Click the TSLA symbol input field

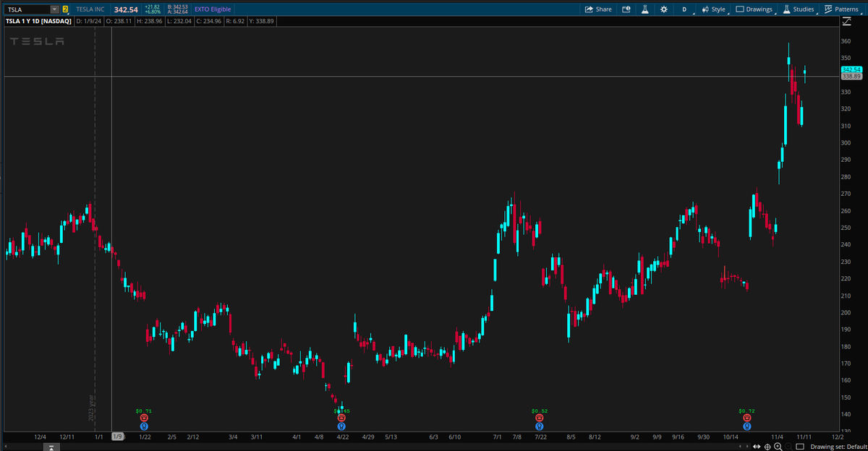pyautogui.click(x=27, y=9)
